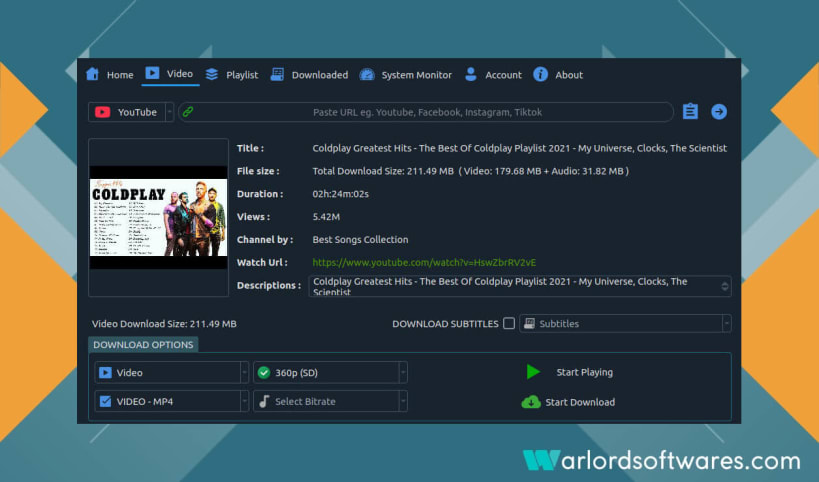Click the green cloud download icon
819x482 pixels.
coord(531,402)
